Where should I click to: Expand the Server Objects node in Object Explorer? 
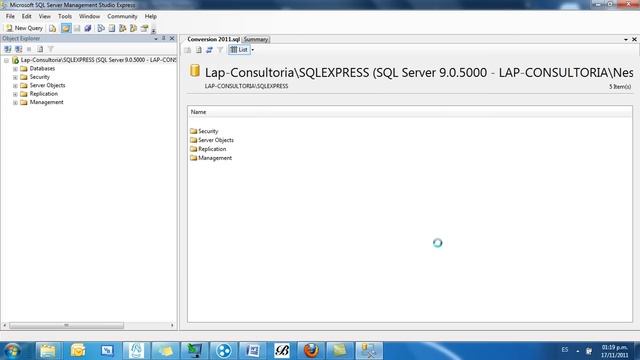15,86
